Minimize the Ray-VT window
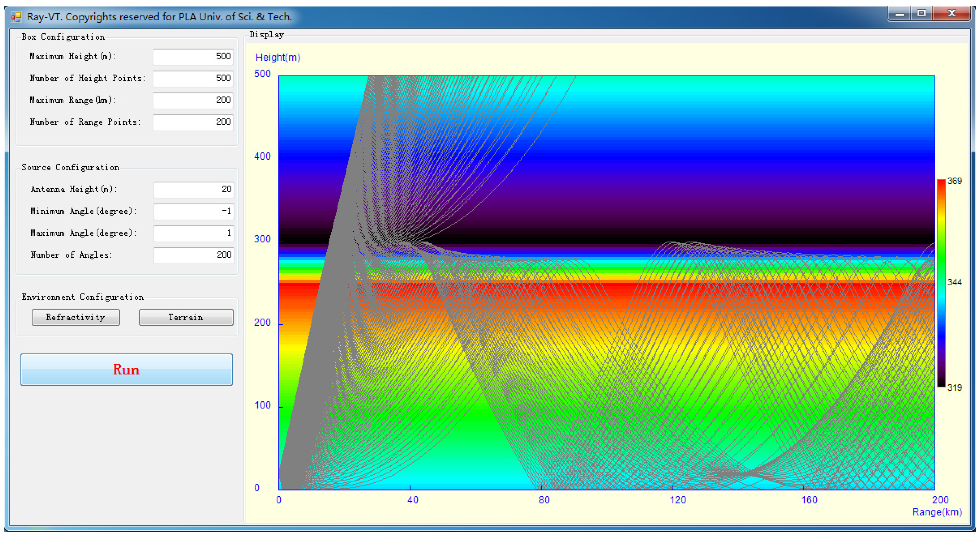 [x=899, y=14]
